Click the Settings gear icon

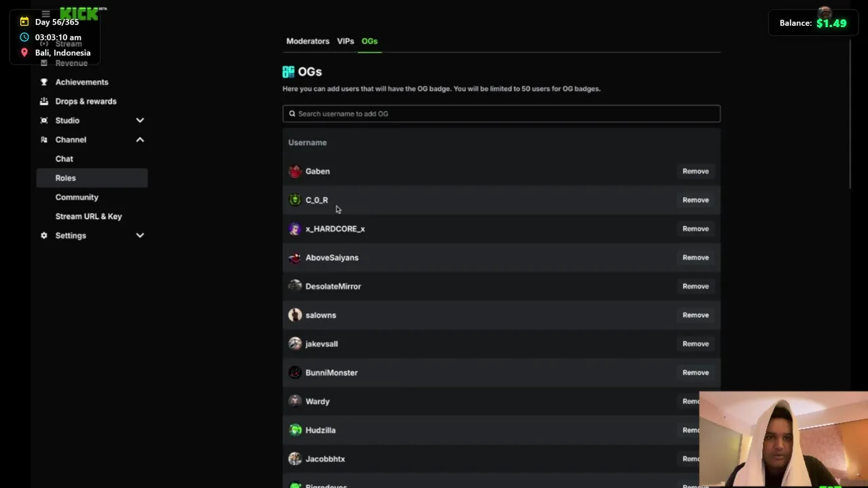[44, 236]
